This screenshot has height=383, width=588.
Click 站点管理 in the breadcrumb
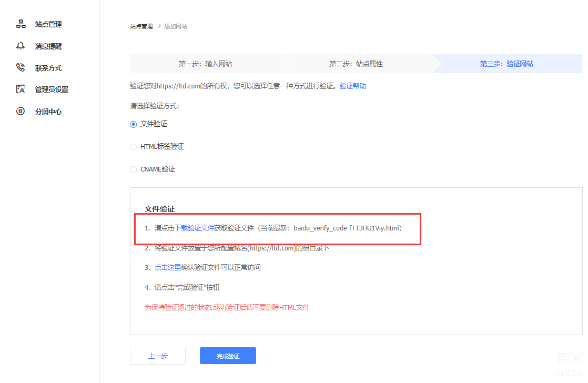tap(141, 26)
